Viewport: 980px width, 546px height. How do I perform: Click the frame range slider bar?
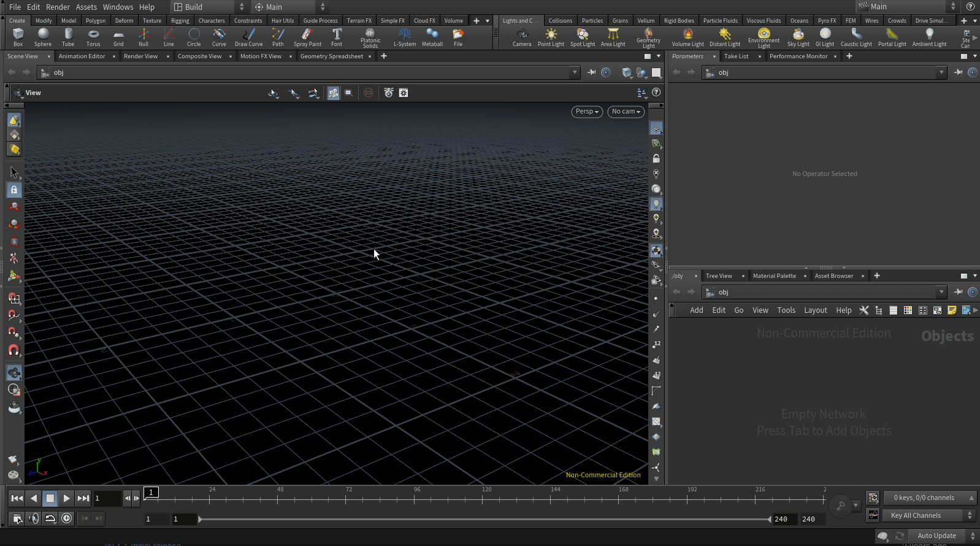484,519
